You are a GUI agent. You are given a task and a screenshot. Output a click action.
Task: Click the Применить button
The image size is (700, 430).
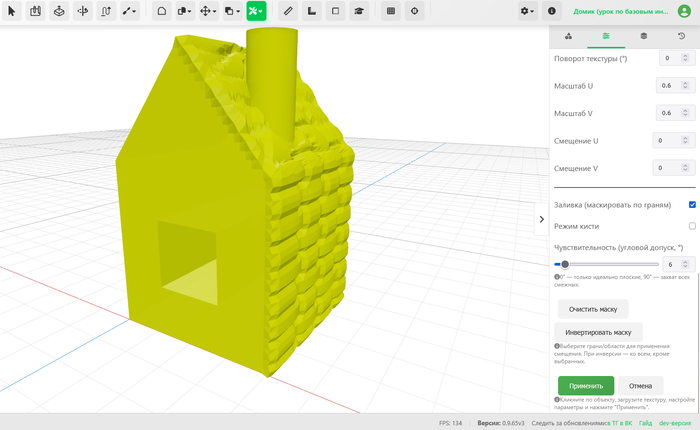586,386
